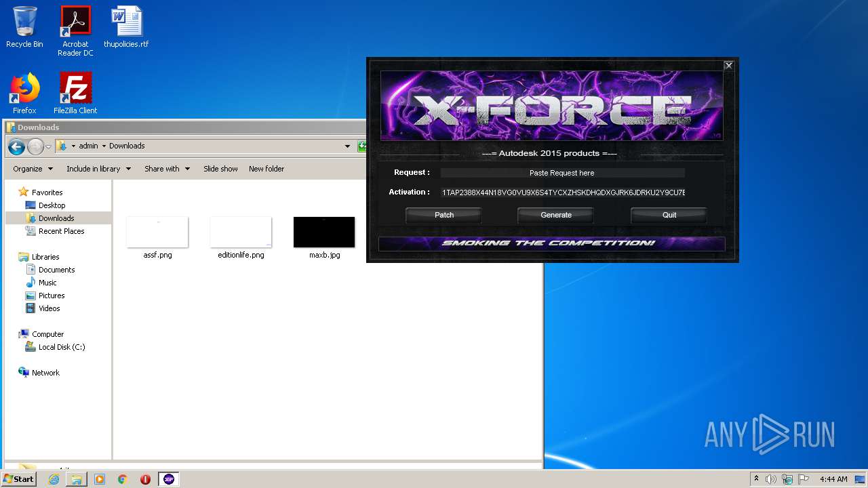Show hidden system tray icons

click(x=756, y=479)
